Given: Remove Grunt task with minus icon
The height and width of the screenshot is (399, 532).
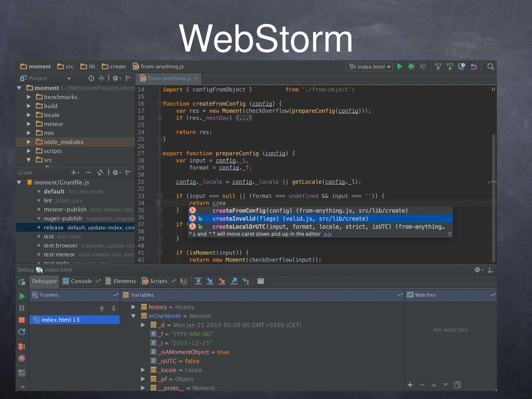Looking at the screenshot, I should (88, 172).
